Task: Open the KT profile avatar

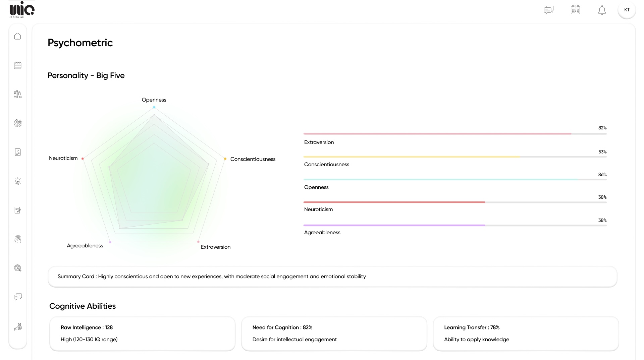Action: (x=627, y=10)
